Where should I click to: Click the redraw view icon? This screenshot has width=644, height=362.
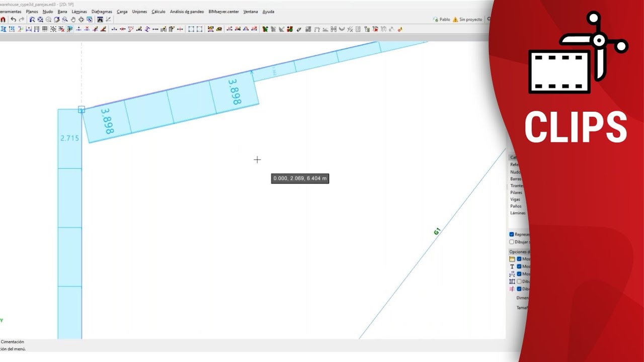(x=56, y=20)
